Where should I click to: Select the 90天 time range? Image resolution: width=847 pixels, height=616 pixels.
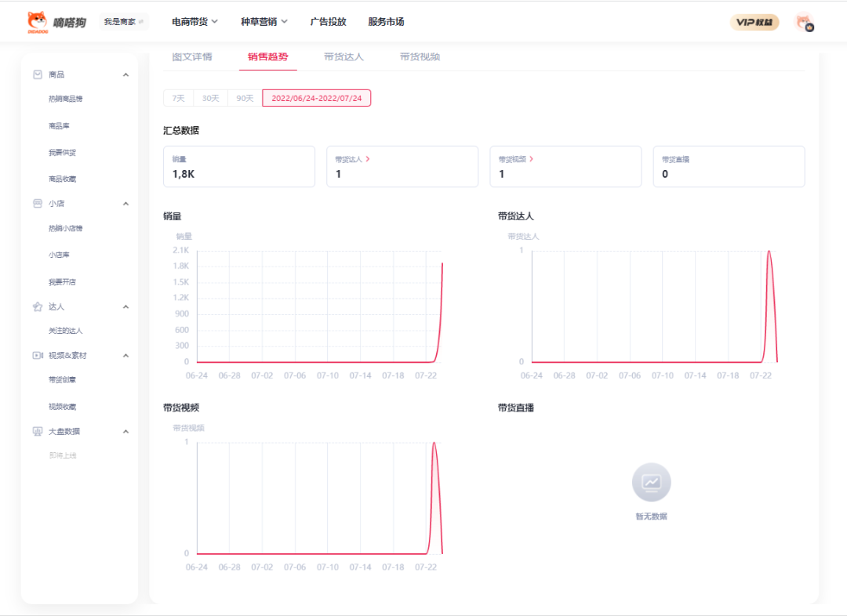[x=245, y=98]
